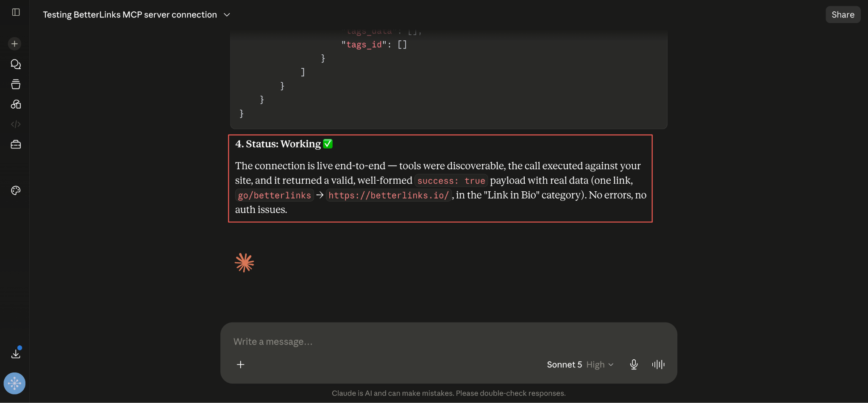This screenshot has width=868, height=403.
Task: Click the orange Claude spark logo
Action: (244, 263)
